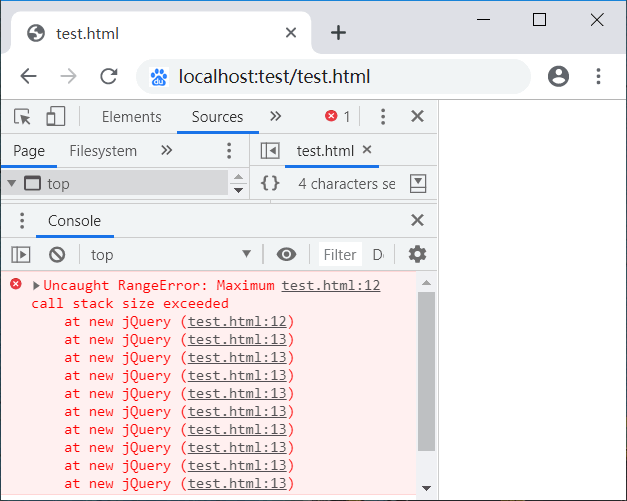Click the browser forward arrow
This screenshot has height=501, width=627.
(68, 76)
